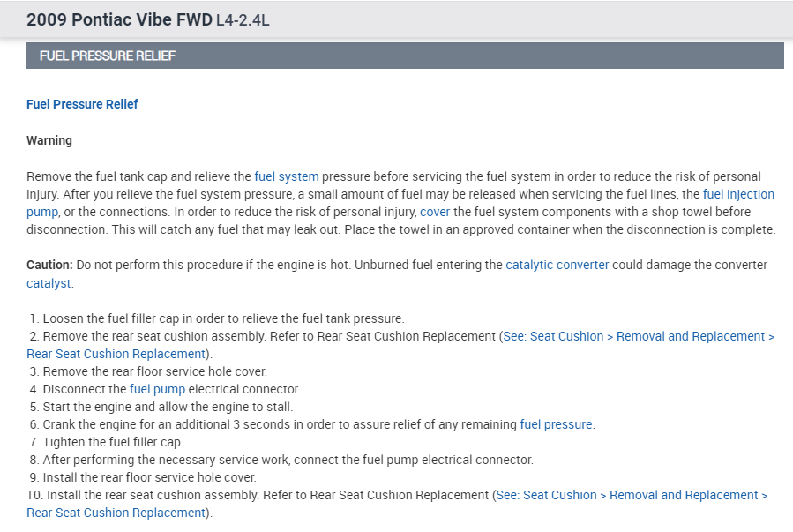
Task: Click step 3, remove rear floor service hole cover
Action: click(154, 371)
